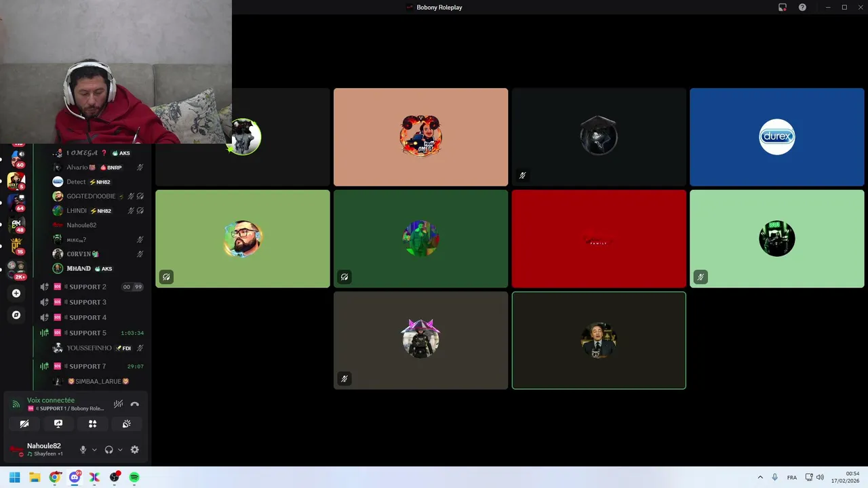Open voice connection signal info icon
The height and width of the screenshot is (488, 868).
click(x=16, y=404)
